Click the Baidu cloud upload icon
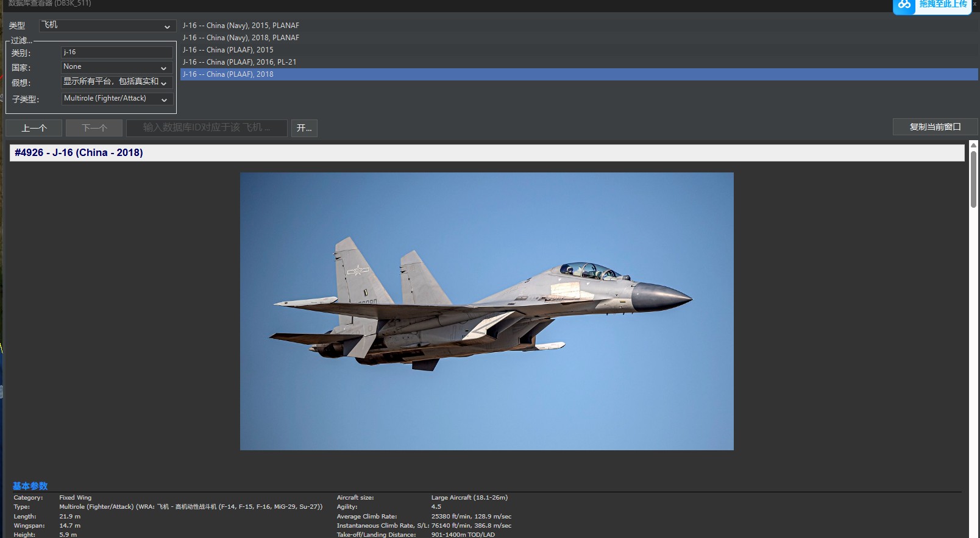 tap(904, 5)
